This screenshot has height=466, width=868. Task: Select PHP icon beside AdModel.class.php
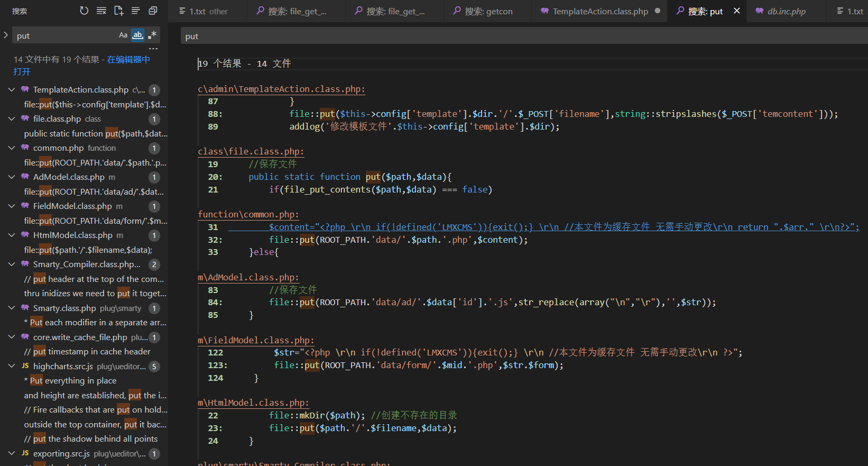[x=25, y=177]
